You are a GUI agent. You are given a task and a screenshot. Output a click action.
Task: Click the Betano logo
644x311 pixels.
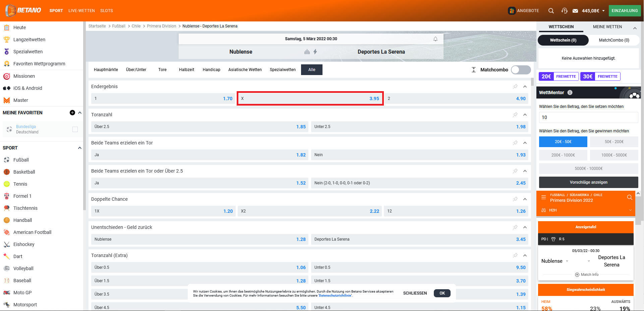[23, 10]
